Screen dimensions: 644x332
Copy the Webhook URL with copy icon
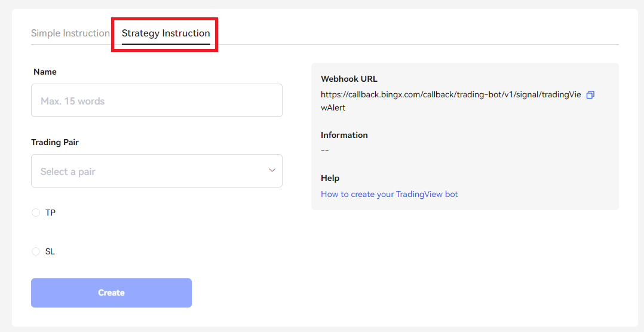tap(590, 95)
